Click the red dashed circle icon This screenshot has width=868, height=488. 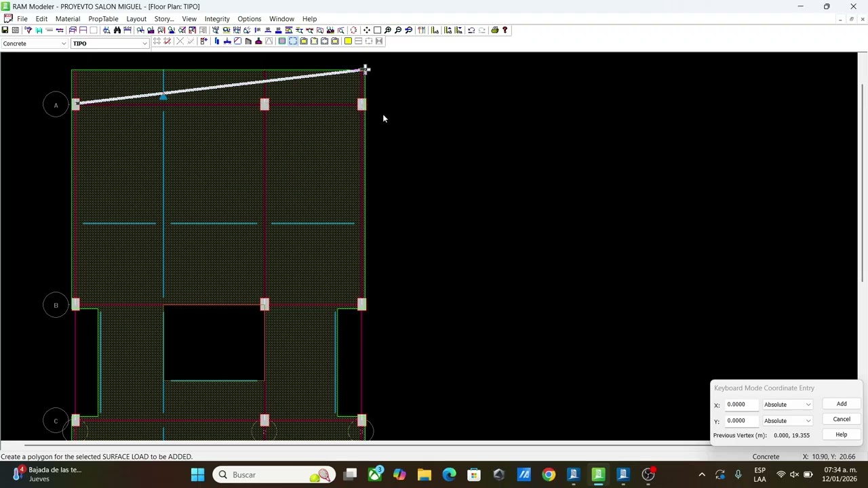click(x=354, y=30)
